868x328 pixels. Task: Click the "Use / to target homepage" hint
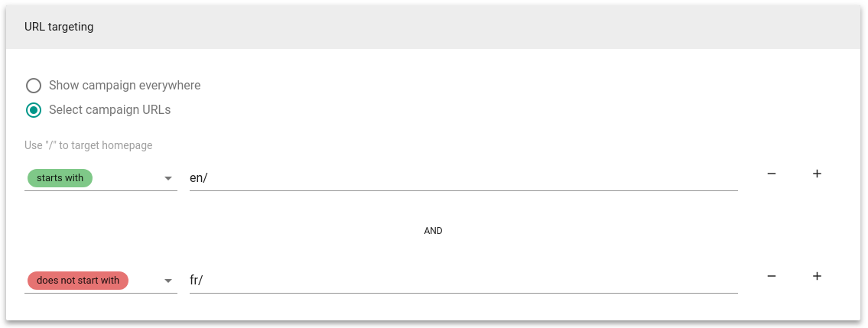click(88, 145)
